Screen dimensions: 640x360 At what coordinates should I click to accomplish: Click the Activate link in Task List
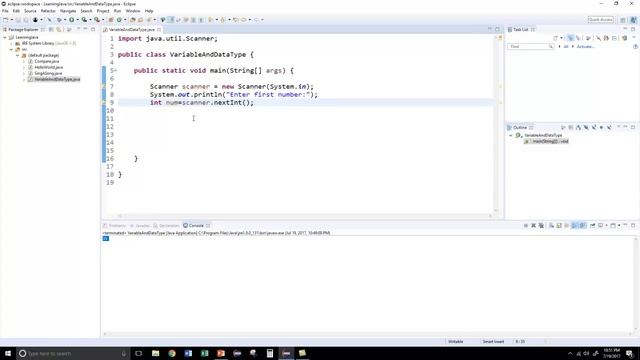(x=585, y=47)
